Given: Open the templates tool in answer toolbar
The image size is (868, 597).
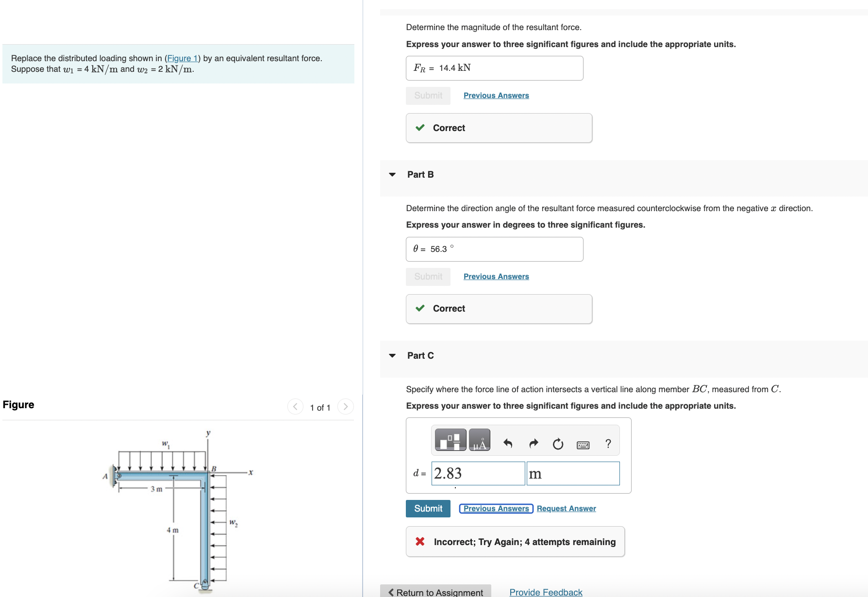Looking at the screenshot, I should [451, 440].
